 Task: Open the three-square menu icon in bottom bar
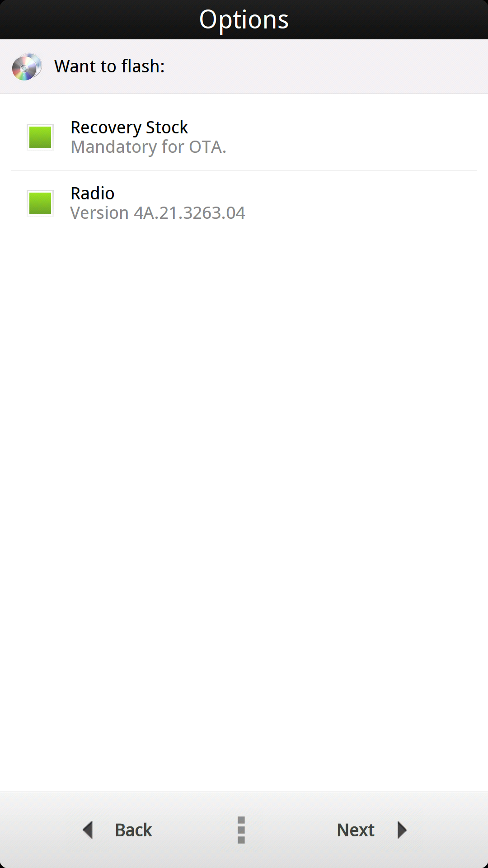(241, 830)
